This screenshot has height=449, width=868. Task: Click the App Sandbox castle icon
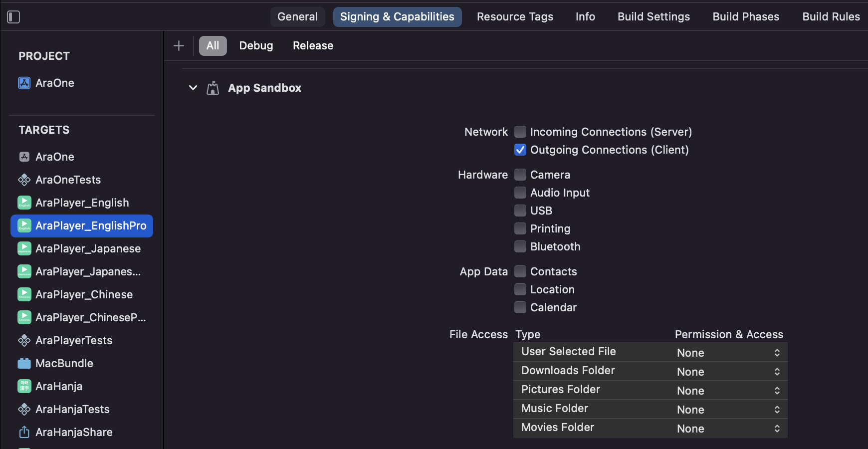pyautogui.click(x=213, y=88)
